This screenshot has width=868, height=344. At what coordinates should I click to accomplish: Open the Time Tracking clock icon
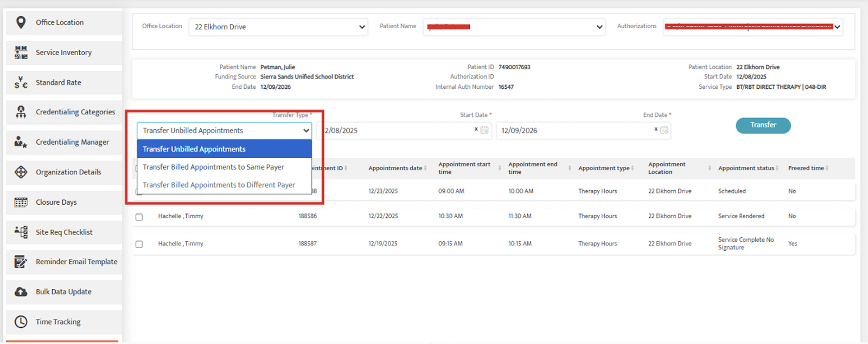[x=21, y=322]
